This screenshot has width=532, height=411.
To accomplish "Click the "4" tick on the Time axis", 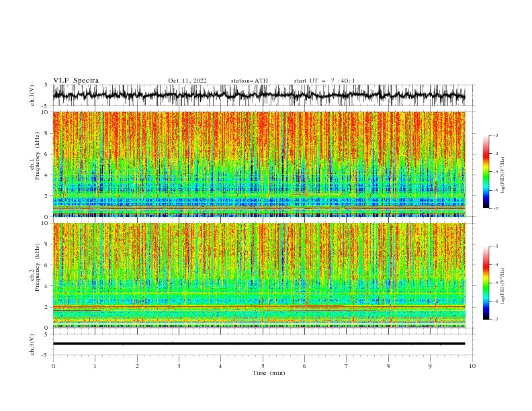I will coord(220,366).
